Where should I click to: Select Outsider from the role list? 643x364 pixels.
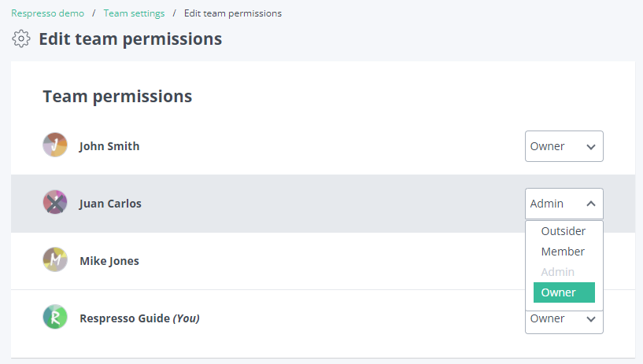click(564, 231)
